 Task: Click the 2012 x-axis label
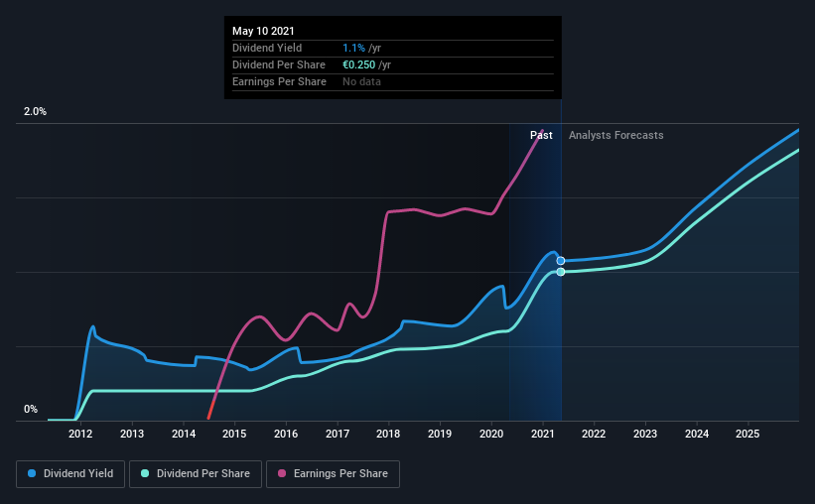coord(80,434)
